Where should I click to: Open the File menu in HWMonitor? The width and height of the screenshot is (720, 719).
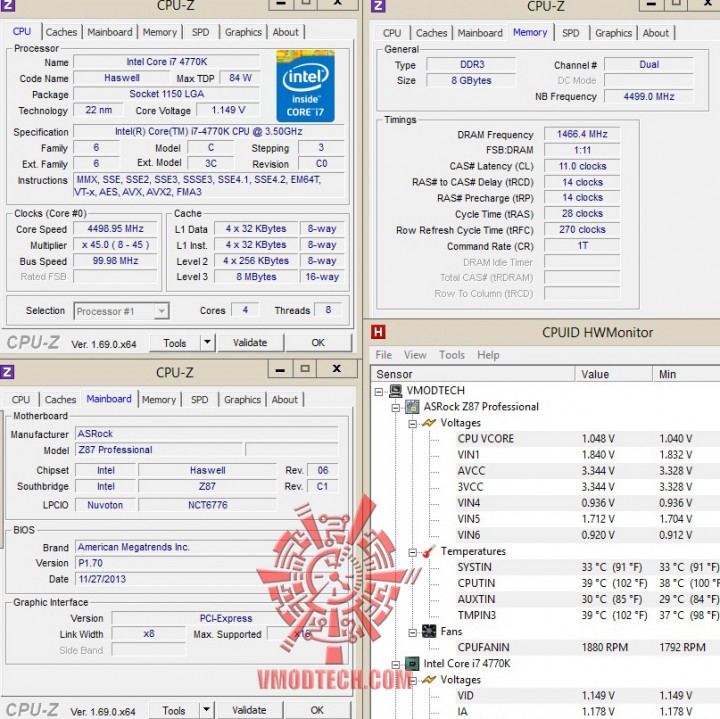click(384, 355)
